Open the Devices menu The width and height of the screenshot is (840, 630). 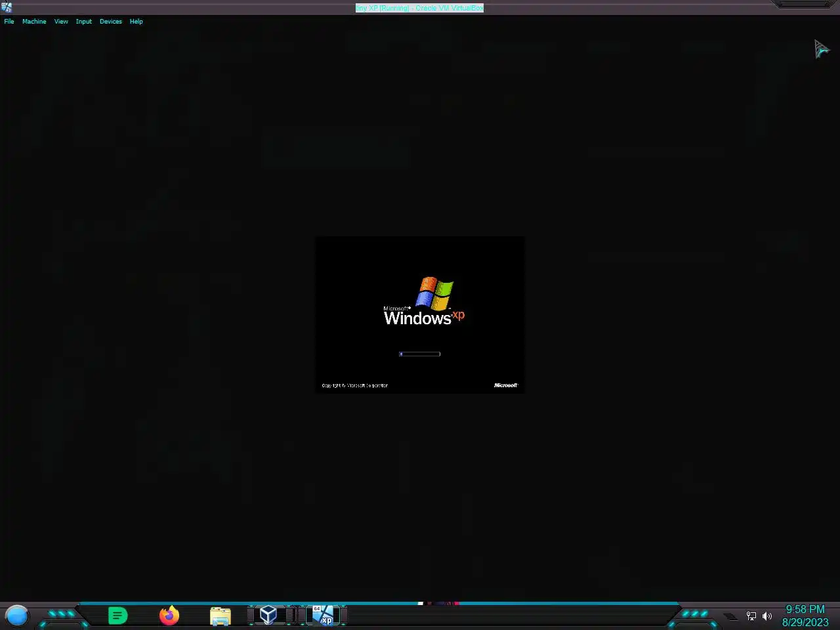(111, 22)
